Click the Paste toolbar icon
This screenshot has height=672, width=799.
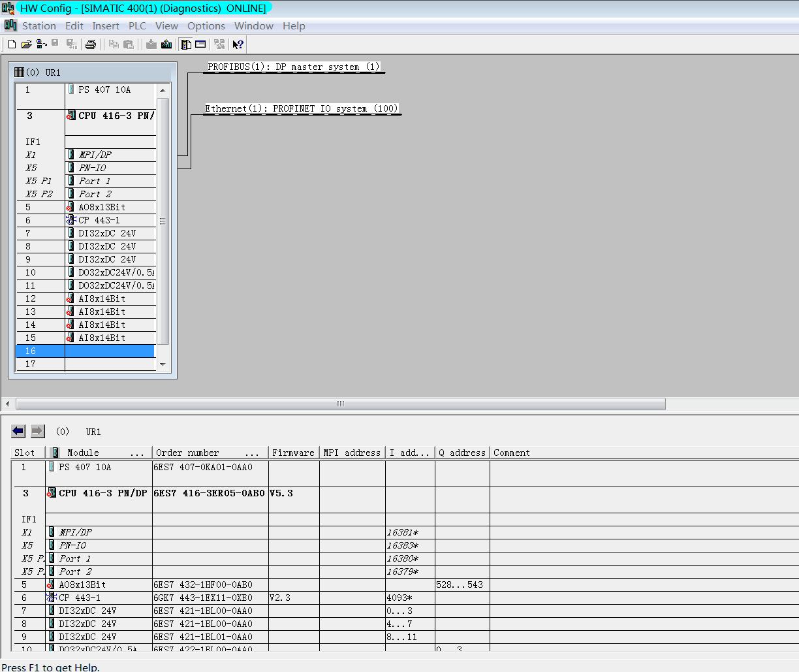click(129, 44)
